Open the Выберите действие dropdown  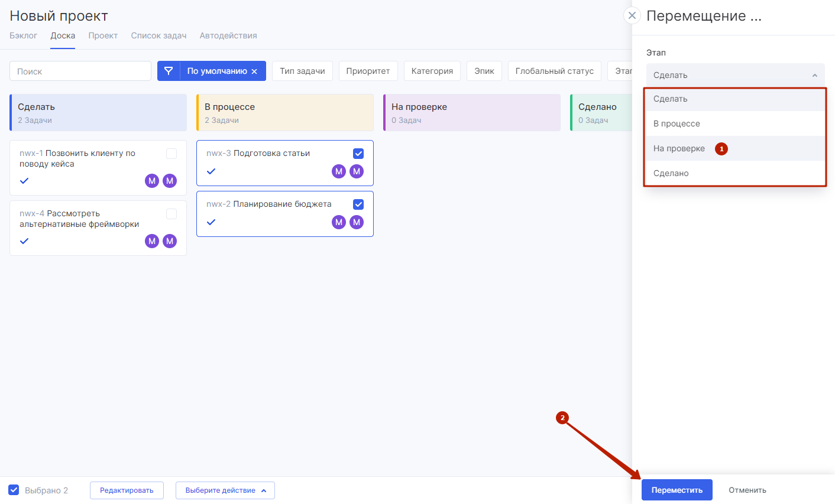point(225,490)
